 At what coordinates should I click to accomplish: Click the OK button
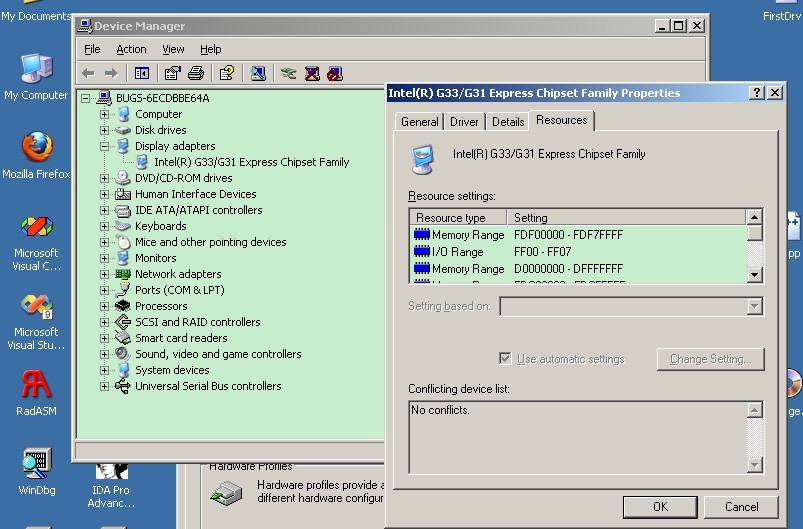click(x=660, y=506)
